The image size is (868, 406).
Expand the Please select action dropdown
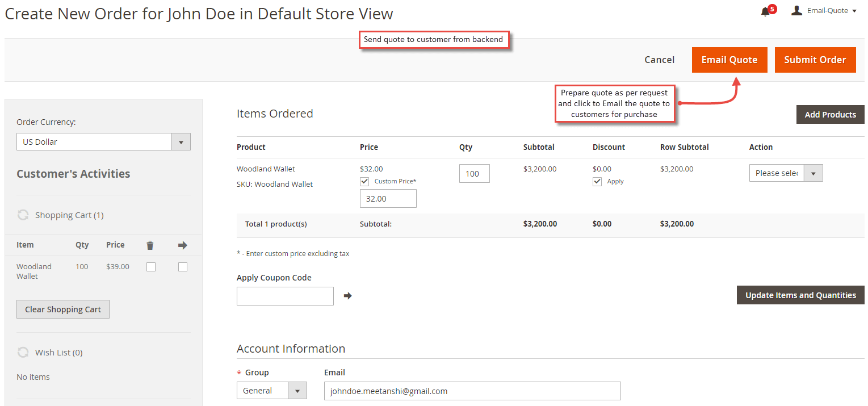coord(814,173)
